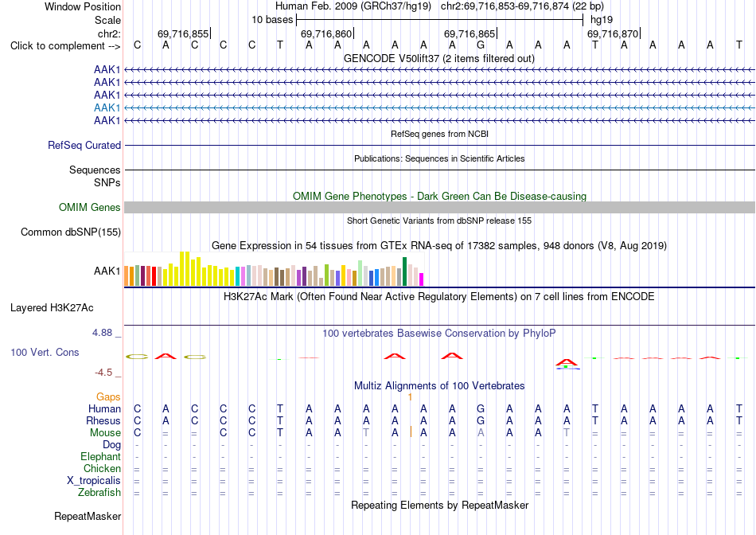
Task: Click the Dog species label
Action: (112, 445)
